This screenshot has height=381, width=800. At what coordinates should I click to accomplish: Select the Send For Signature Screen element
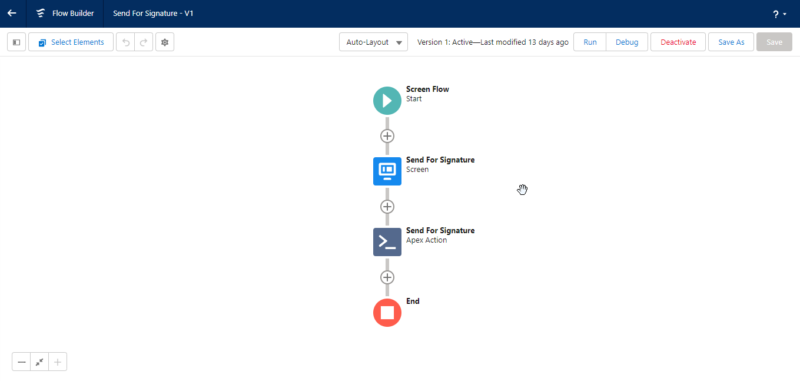coord(387,171)
